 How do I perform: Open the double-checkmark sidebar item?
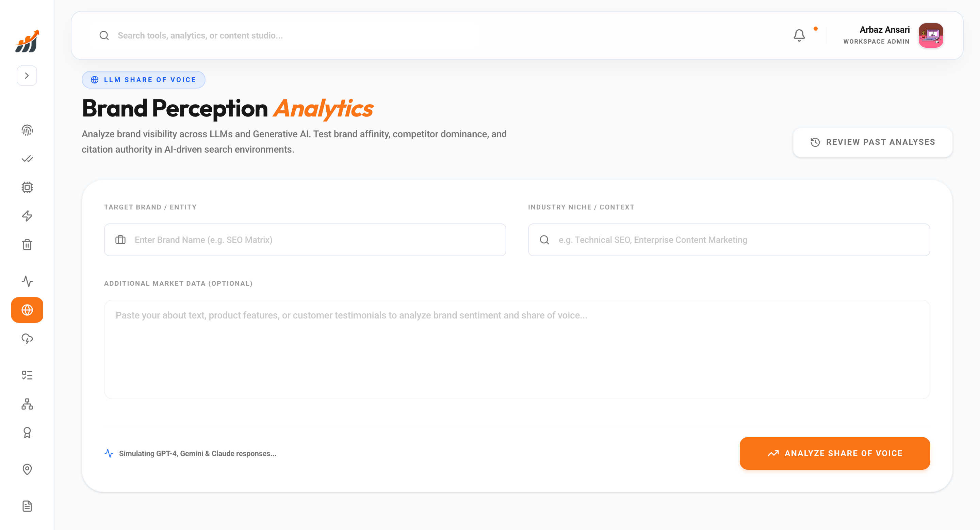27,159
